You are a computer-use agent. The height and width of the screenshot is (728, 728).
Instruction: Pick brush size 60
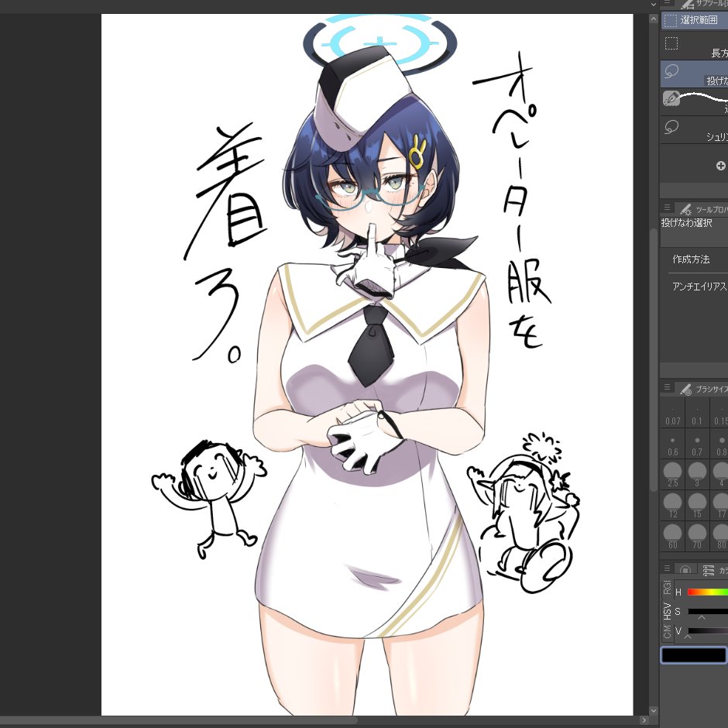click(673, 537)
